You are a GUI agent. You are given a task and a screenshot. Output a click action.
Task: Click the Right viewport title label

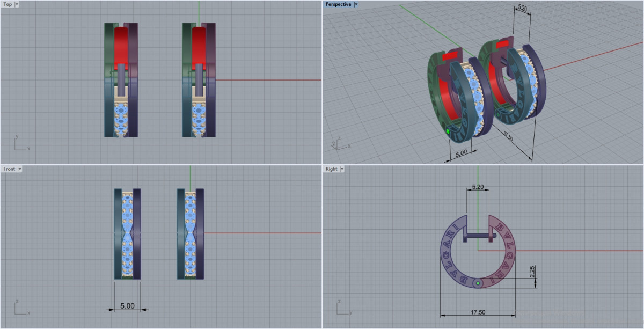pyautogui.click(x=331, y=169)
